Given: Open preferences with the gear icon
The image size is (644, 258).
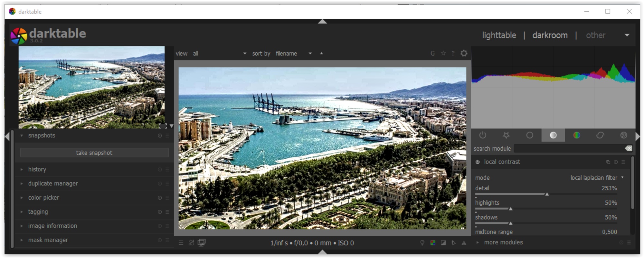Looking at the screenshot, I should click(x=464, y=53).
